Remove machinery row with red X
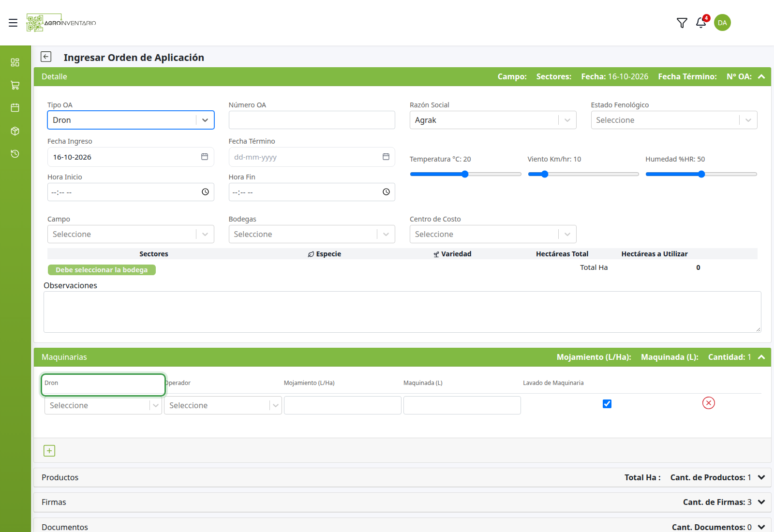Image resolution: width=774 pixels, height=532 pixels. pyautogui.click(x=709, y=403)
